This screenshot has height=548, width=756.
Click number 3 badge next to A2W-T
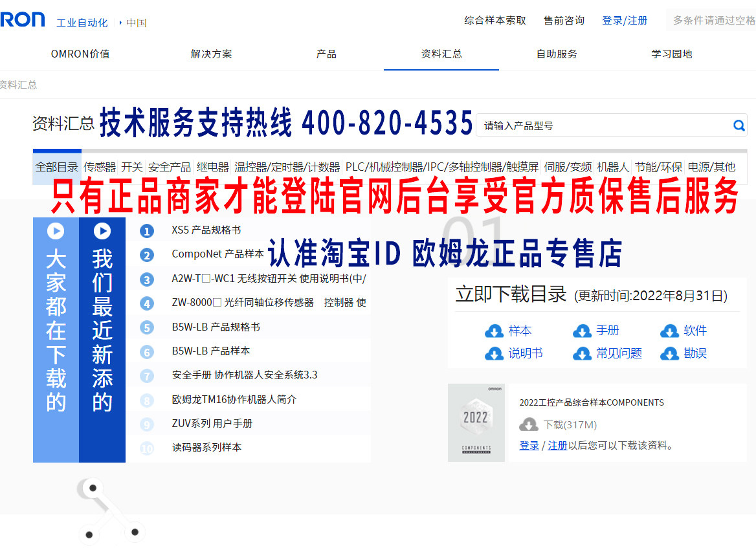point(146,279)
